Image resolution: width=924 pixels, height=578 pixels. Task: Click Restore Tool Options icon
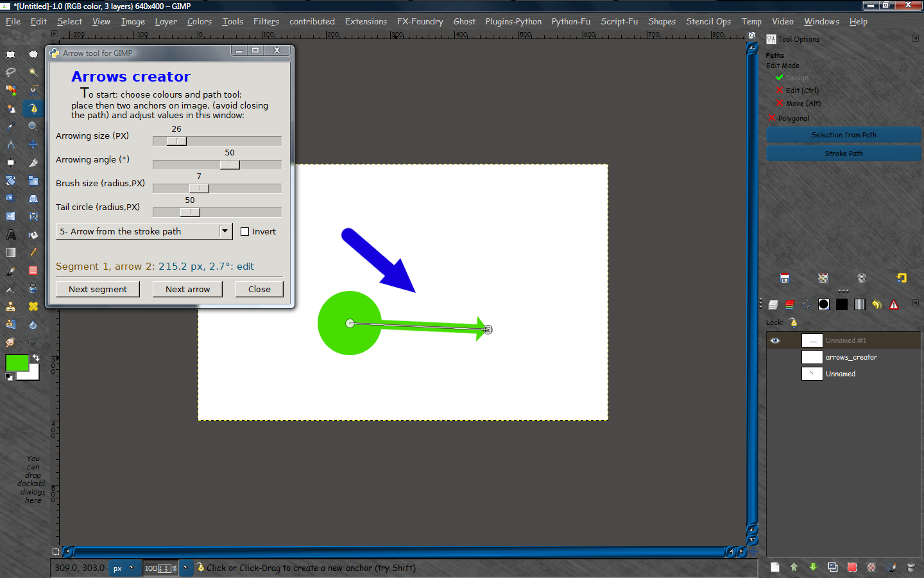pos(823,278)
